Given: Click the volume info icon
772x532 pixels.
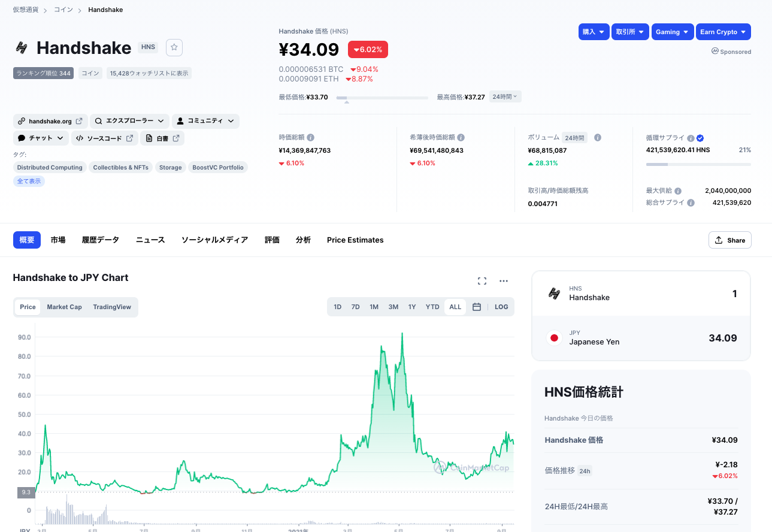Looking at the screenshot, I should pos(597,138).
